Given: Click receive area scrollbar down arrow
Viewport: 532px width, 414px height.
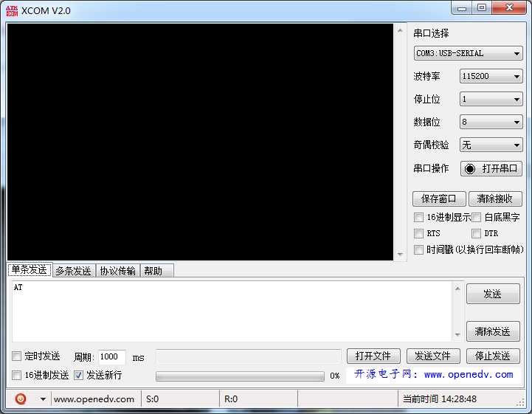Looking at the screenshot, I should [401, 254].
